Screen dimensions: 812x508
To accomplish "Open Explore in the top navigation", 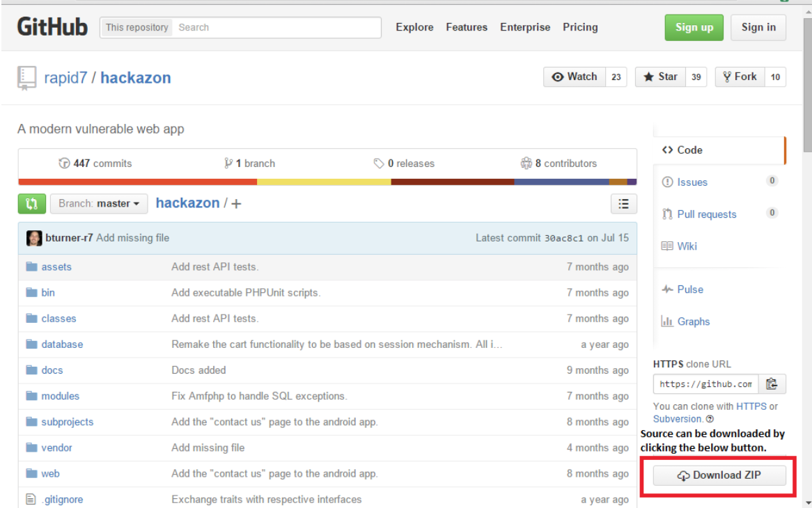I will pos(414,27).
